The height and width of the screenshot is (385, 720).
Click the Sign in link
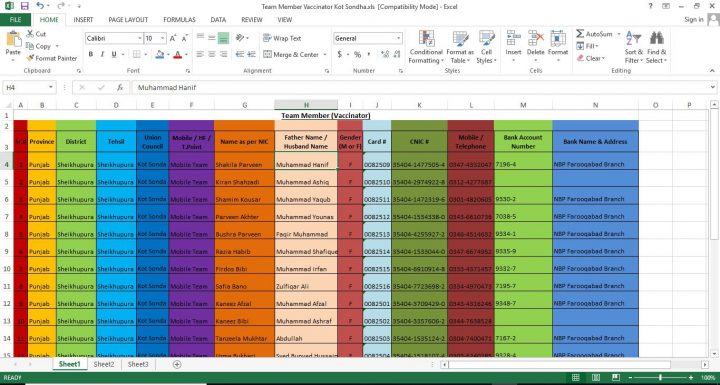click(694, 19)
